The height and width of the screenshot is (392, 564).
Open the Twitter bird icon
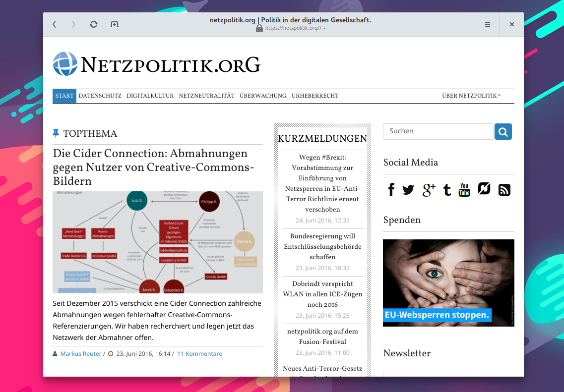coord(408,189)
